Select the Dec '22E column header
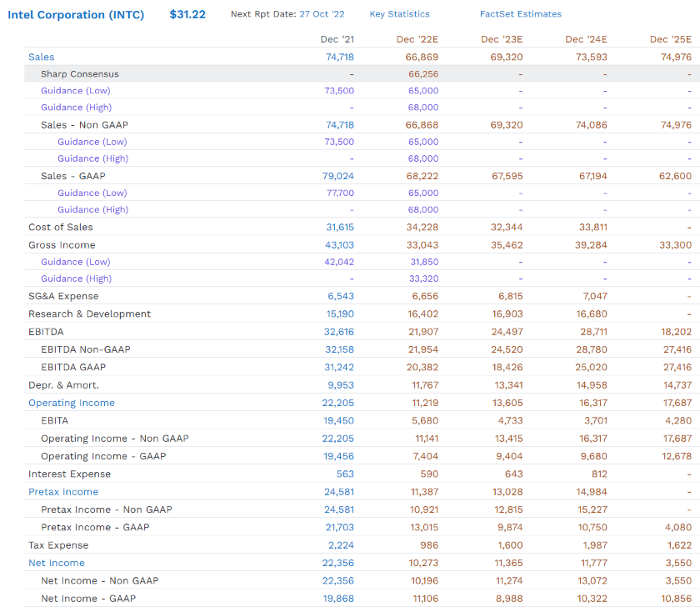700x607 pixels. point(417,39)
